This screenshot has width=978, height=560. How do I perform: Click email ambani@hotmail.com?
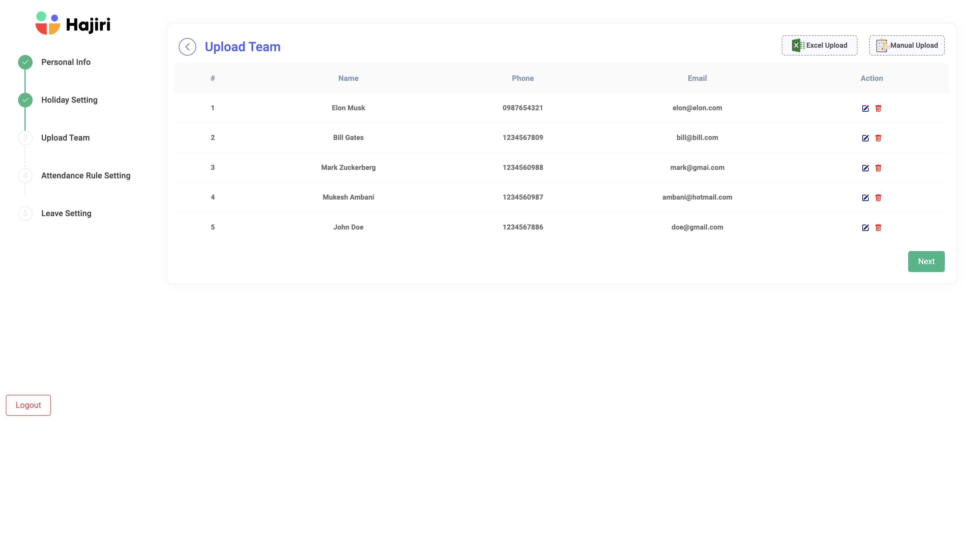pyautogui.click(x=697, y=197)
